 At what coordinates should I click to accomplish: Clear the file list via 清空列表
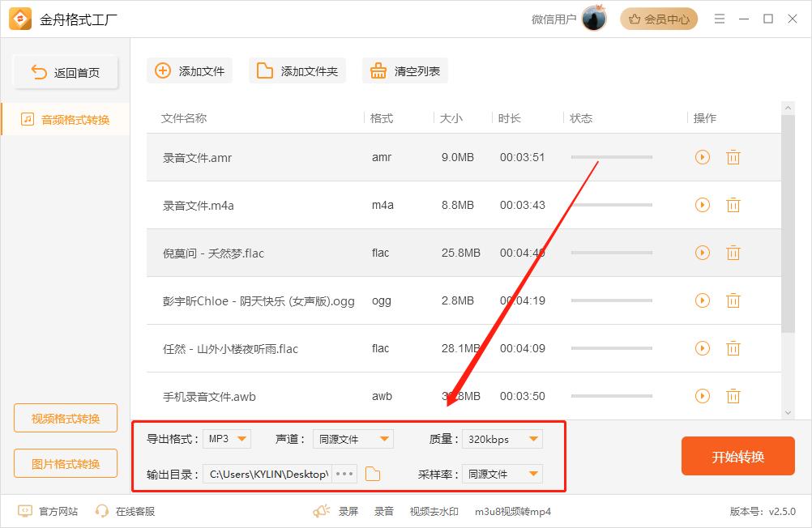coord(404,70)
